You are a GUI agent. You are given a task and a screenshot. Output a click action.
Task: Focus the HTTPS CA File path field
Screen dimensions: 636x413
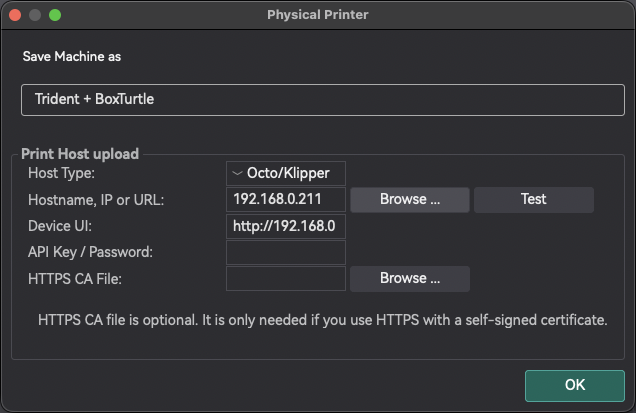[286, 278]
